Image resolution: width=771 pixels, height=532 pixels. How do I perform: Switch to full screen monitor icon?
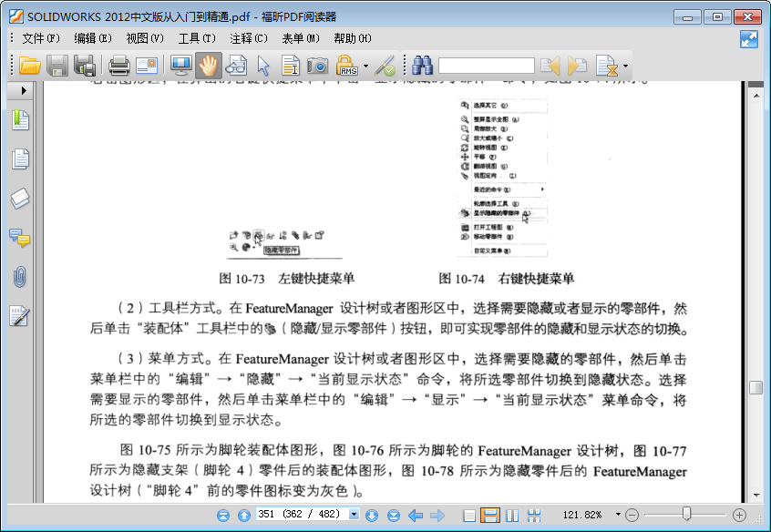point(180,66)
